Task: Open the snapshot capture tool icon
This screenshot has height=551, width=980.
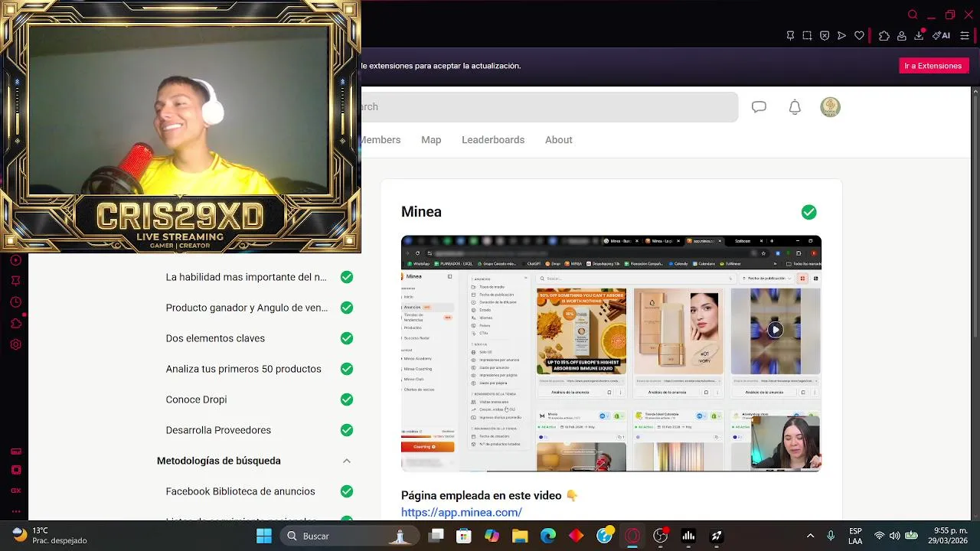Action: 807,35
